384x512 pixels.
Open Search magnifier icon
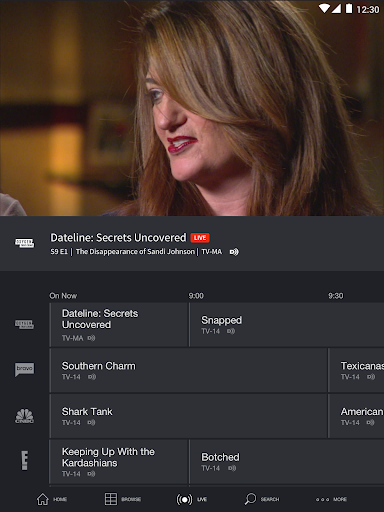(x=250, y=499)
